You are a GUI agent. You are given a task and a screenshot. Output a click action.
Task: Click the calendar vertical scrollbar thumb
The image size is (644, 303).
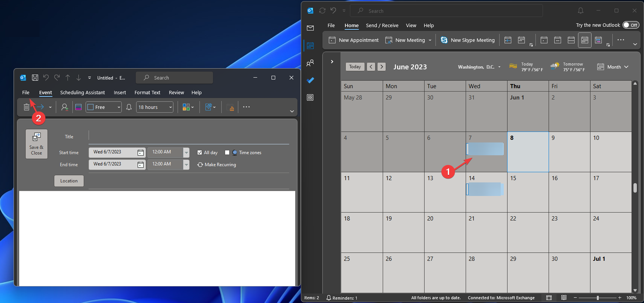pos(635,188)
